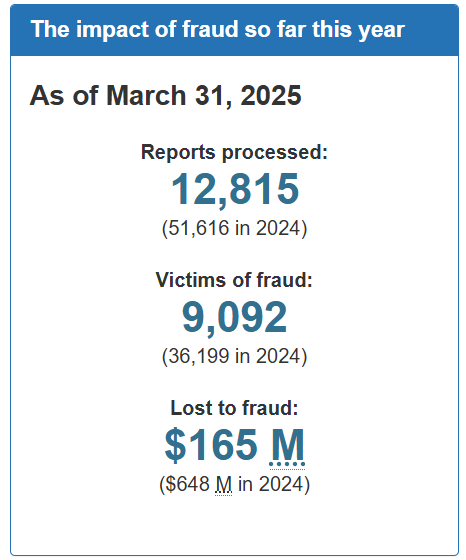Click the "(36,199 in 2024)" comparison text

(234, 356)
